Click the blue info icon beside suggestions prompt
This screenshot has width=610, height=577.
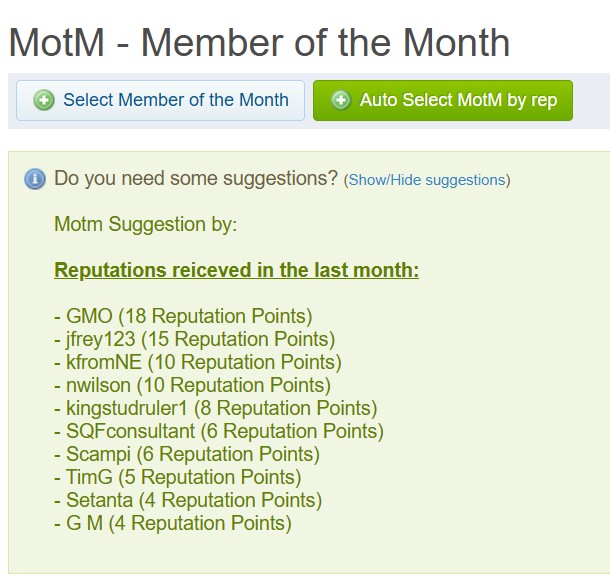click(35, 180)
